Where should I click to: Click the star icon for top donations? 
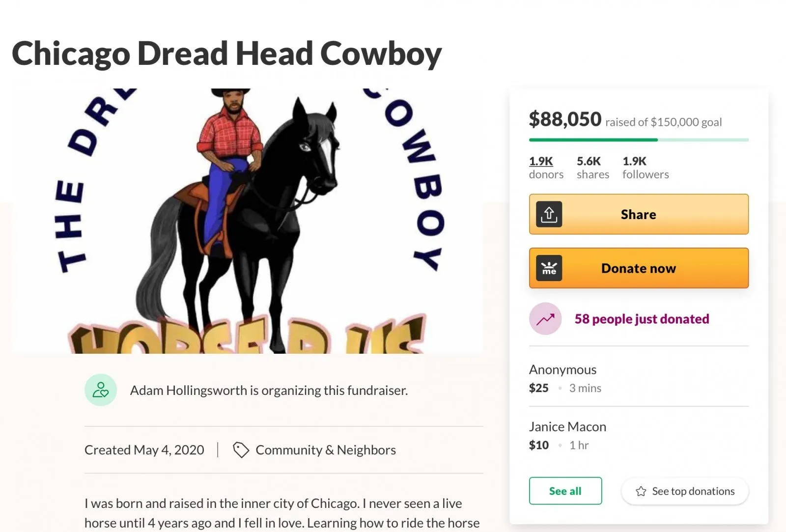coord(641,491)
